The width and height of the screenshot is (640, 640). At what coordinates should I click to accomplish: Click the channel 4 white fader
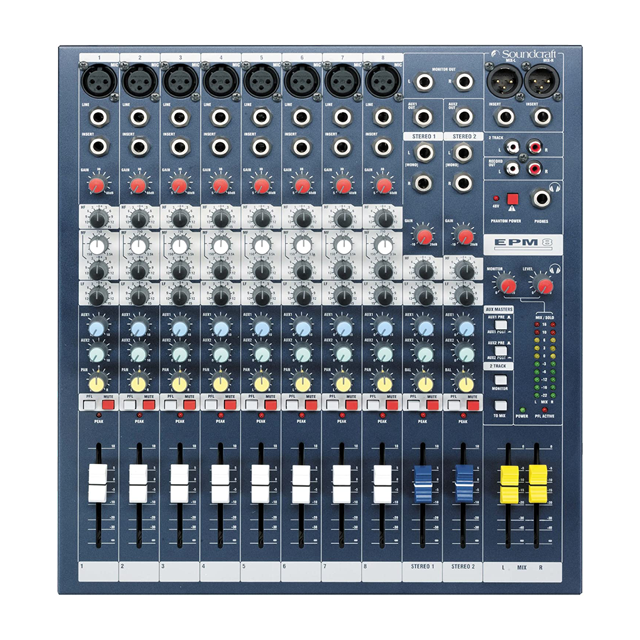coord(220,483)
